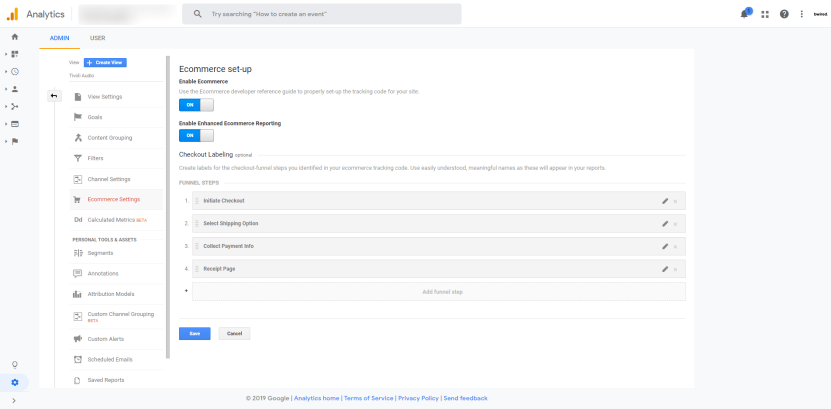Open the Discover lightbulb icon

tap(15, 364)
